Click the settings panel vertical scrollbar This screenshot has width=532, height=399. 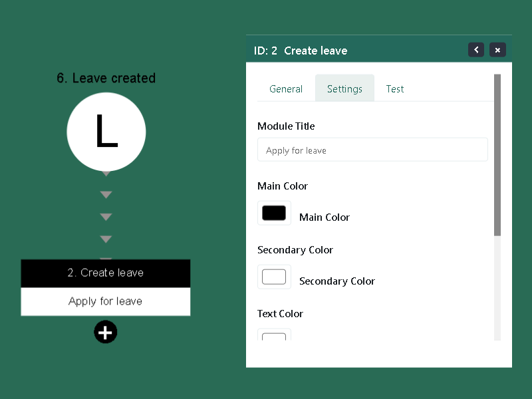tap(497, 155)
